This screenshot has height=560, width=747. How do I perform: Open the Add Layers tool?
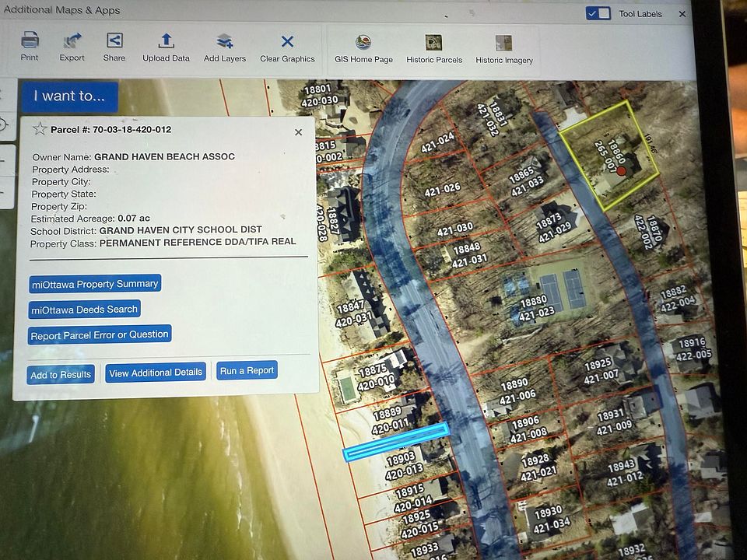(x=225, y=42)
